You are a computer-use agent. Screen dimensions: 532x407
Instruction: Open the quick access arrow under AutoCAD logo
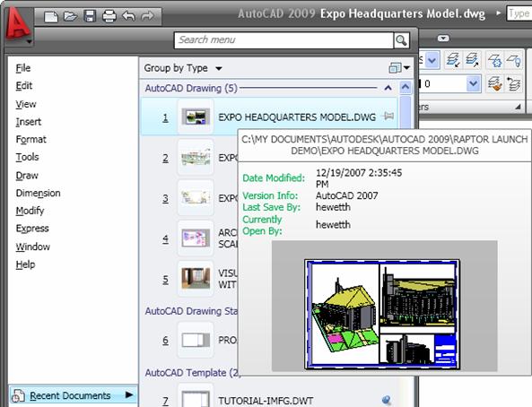pyautogui.click(x=30, y=42)
